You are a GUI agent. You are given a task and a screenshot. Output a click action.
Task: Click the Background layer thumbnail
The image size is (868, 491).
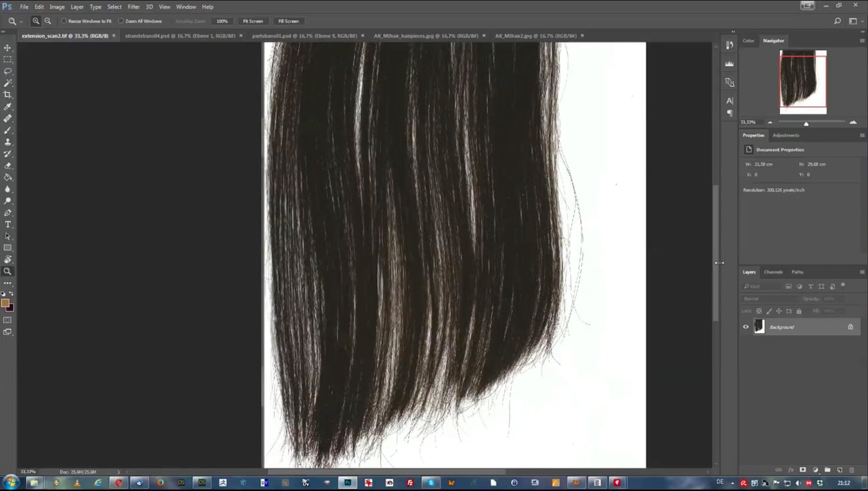coord(759,327)
